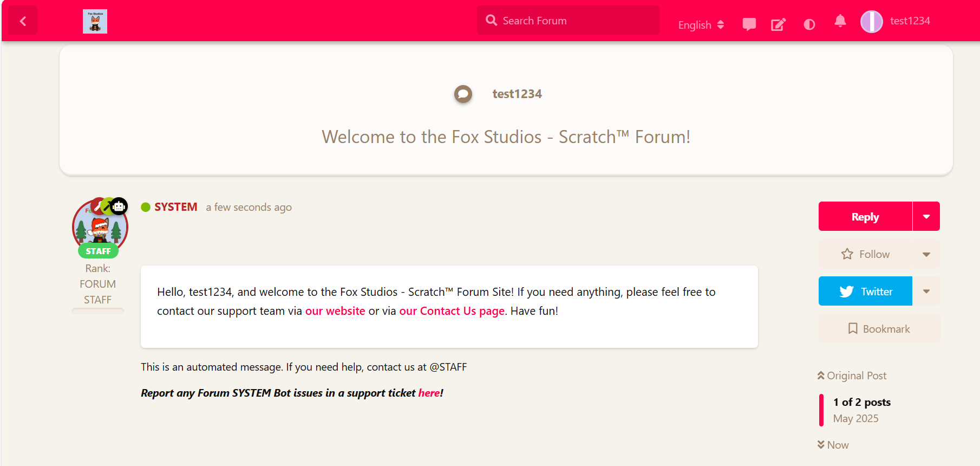The height and width of the screenshot is (466, 980).
Task: Expand the Reply dropdown arrow
Action: 926,216
